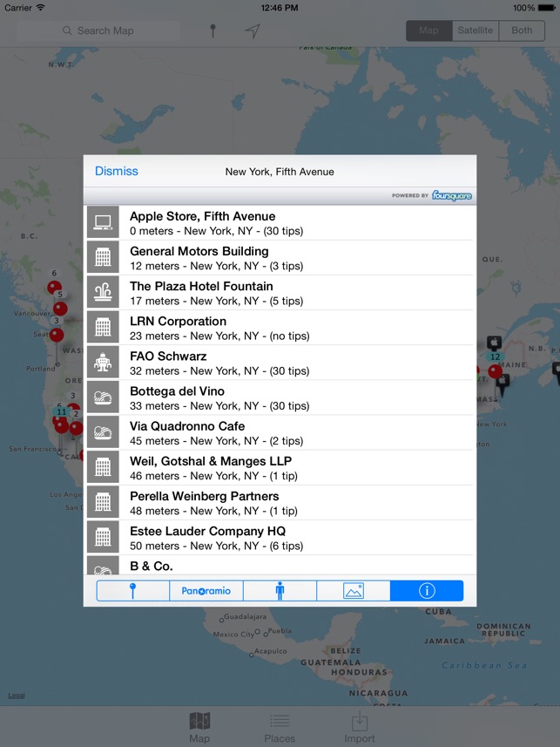Open LRN Corporation entry
Screen dimensions: 560x747
280,328
